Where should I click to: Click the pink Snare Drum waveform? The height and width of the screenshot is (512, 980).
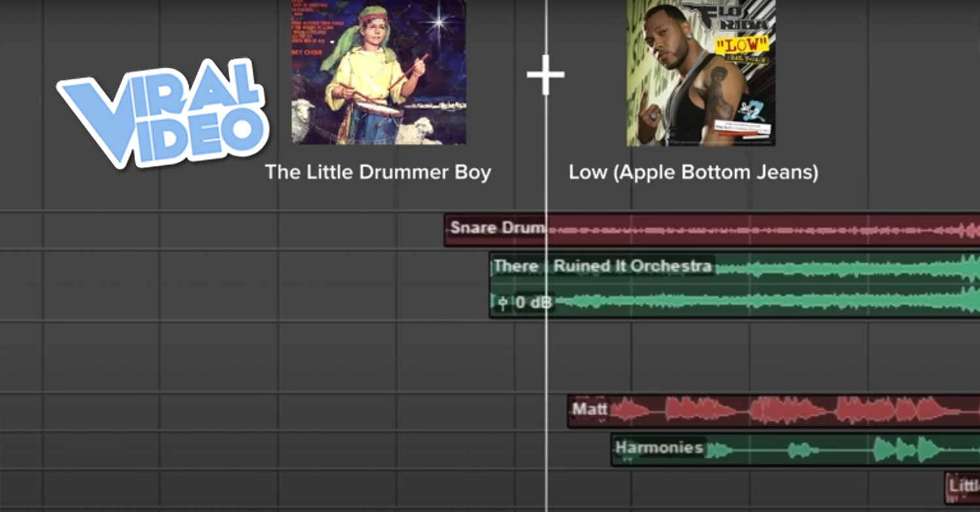click(751, 230)
